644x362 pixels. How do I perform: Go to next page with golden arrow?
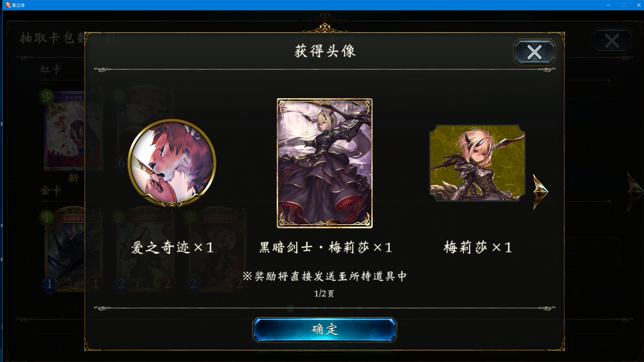tap(540, 191)
